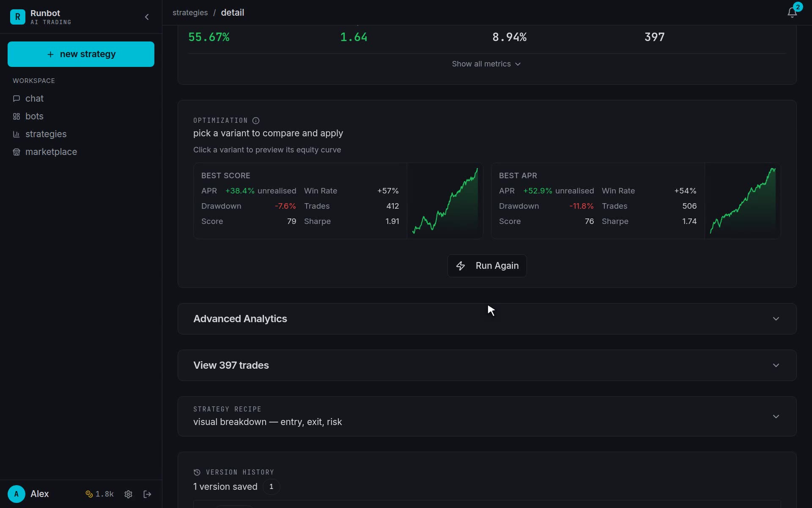This screenshot has height=508, width=812.
Task: Expand Show all metrics
Action: 486,64
